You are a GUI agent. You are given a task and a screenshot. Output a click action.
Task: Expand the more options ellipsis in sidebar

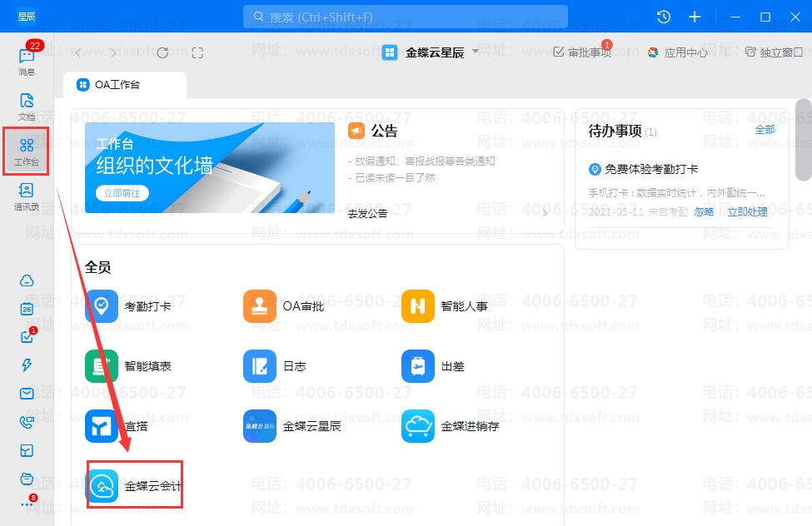pyautogui.click(x=27, y=504)
